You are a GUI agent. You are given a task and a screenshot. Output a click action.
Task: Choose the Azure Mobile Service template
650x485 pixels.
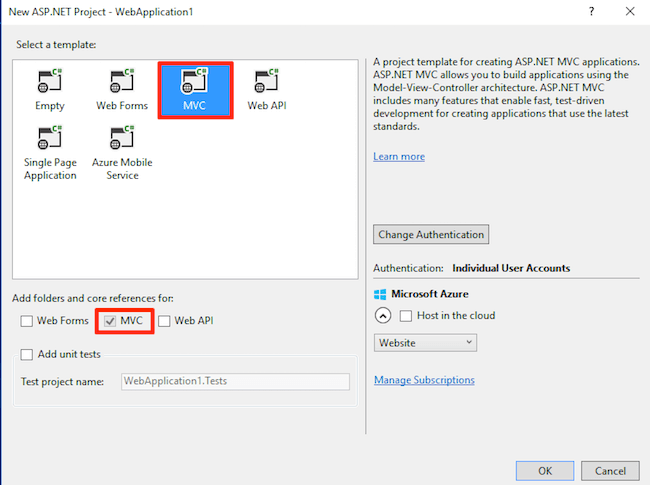point(122,153)
